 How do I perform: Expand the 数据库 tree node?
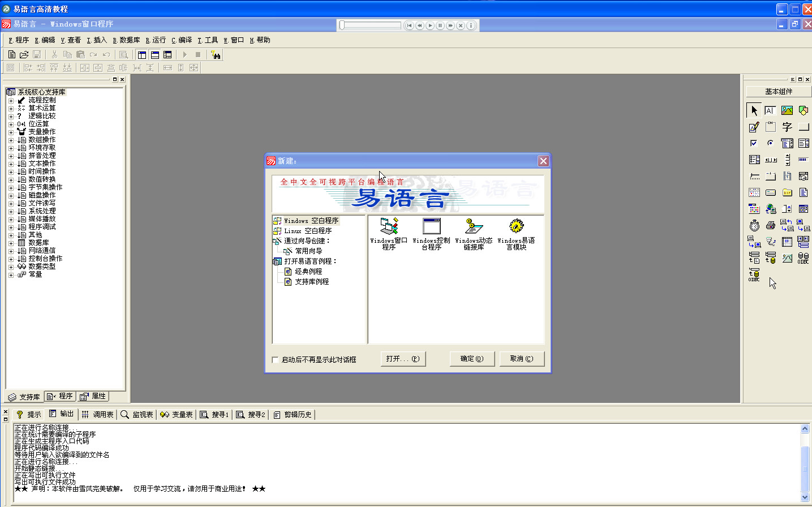coord(11,243)
